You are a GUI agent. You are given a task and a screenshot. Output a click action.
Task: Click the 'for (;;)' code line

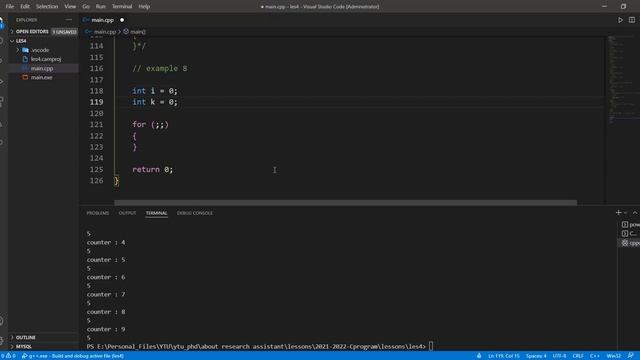click(150, 124)
